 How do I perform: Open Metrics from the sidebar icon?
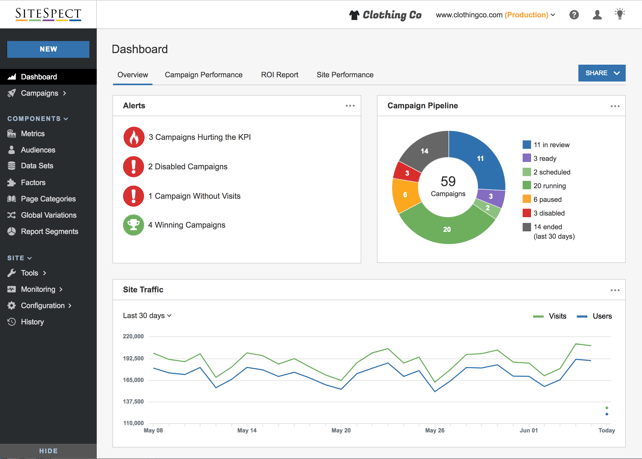[x=11, y=133]
